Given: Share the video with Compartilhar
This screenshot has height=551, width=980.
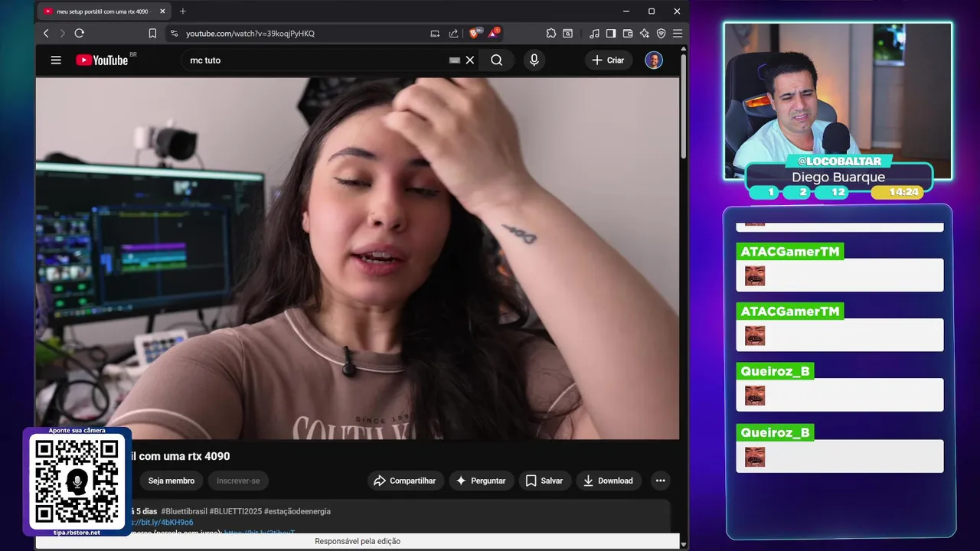Looking at the screenshot, I should tap(404, 481).
